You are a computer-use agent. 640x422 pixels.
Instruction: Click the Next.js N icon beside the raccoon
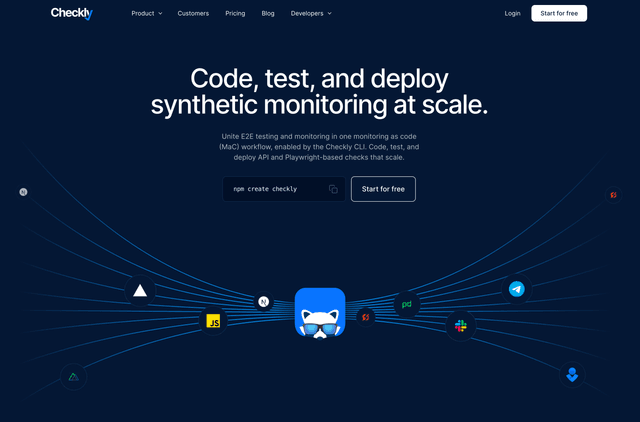click(x=264, y=302)
